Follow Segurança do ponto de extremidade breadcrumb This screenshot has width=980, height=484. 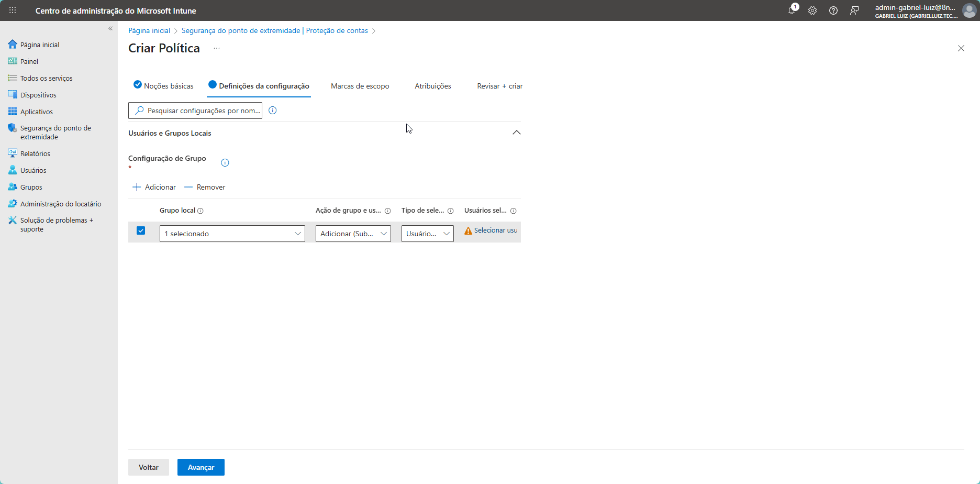275,30
